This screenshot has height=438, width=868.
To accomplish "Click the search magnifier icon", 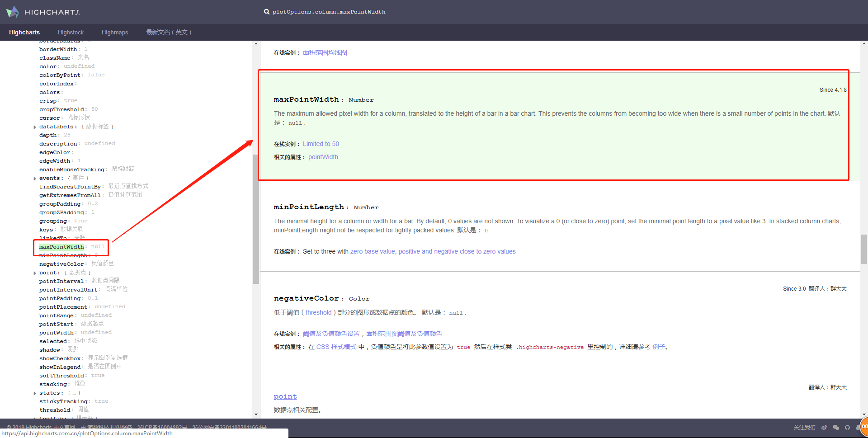I will 267,12.
